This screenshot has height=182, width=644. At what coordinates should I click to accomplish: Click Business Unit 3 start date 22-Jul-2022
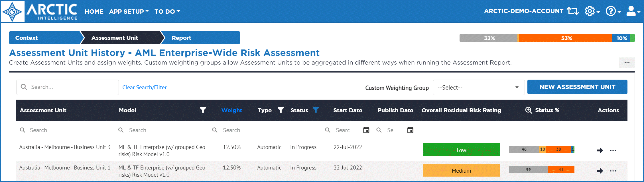[348, 147]
